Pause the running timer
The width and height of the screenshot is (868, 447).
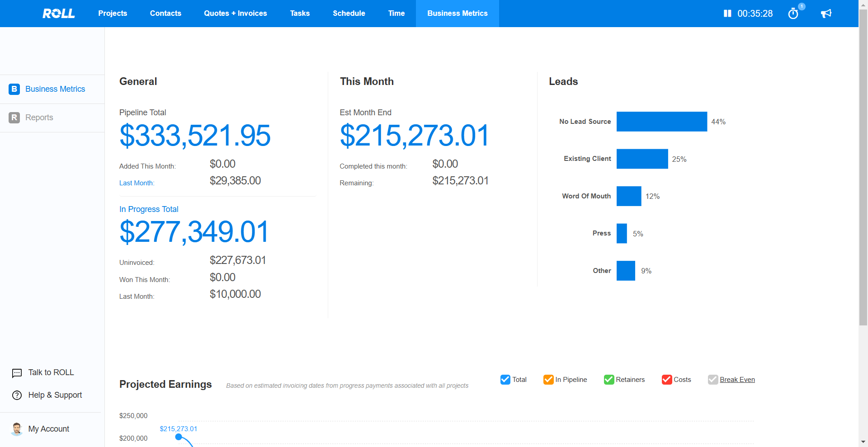(727, 14)
